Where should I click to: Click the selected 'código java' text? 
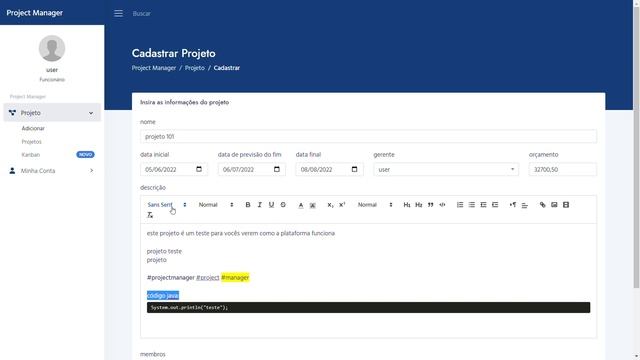coord(163,295)
